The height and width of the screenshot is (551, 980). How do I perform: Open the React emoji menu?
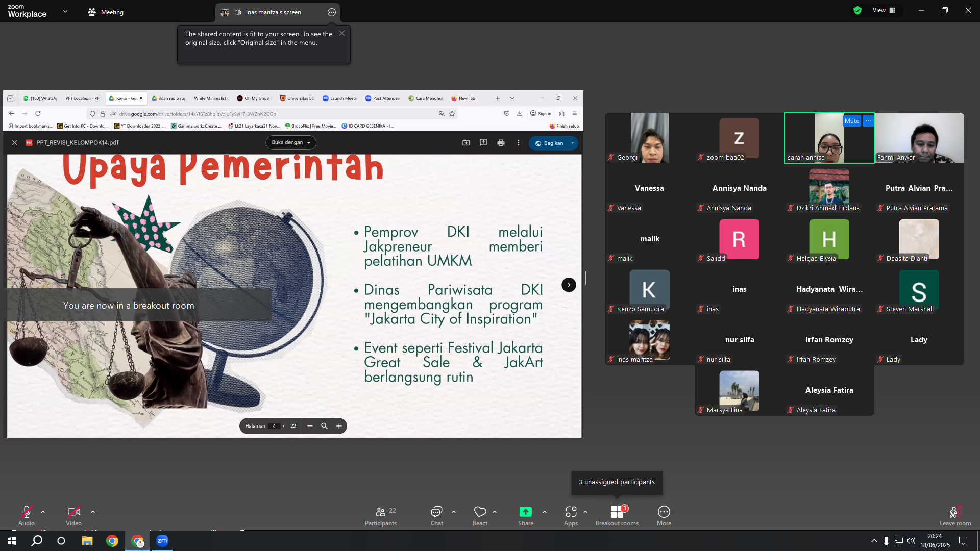(x=480, y=515)
